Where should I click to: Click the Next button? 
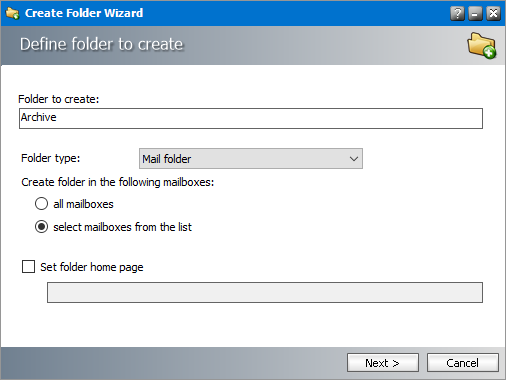[x=383, y=363]
